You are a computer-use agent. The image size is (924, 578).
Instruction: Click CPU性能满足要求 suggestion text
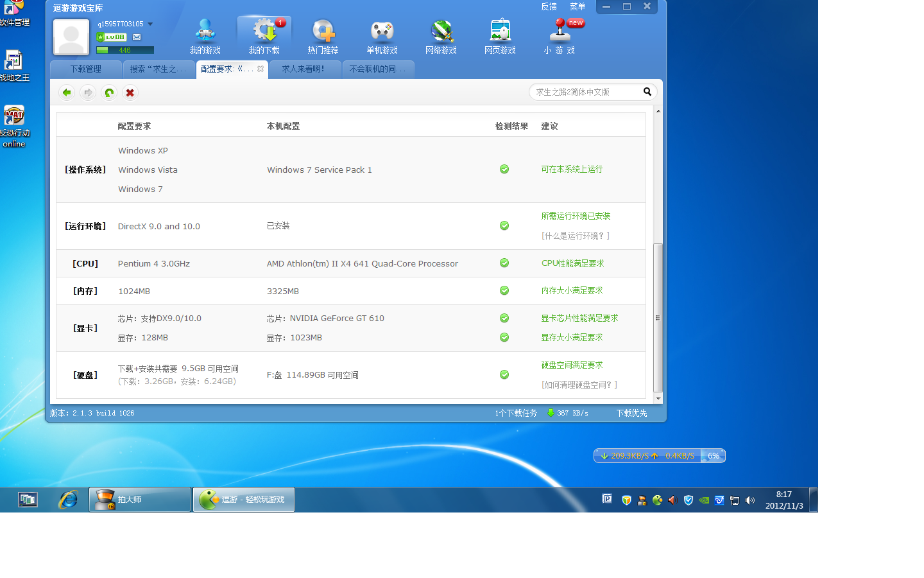[573, 263]
